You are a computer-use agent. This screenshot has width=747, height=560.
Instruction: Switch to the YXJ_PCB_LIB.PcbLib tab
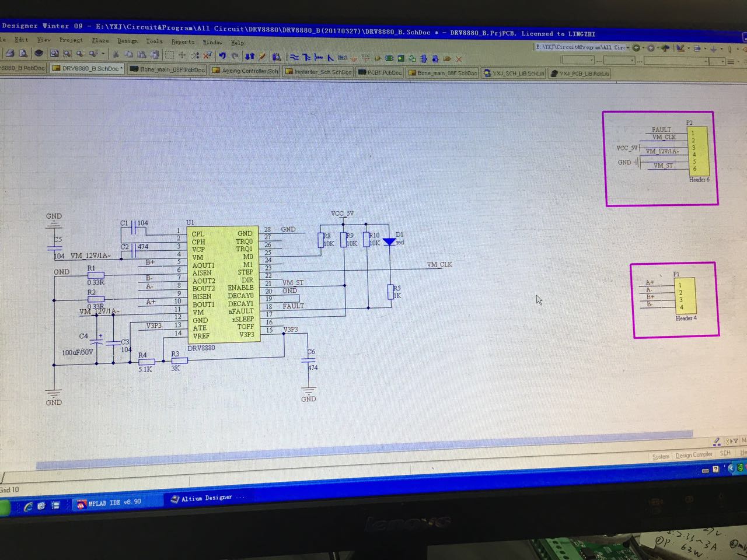pyautogui.click(x=580, y=74)
